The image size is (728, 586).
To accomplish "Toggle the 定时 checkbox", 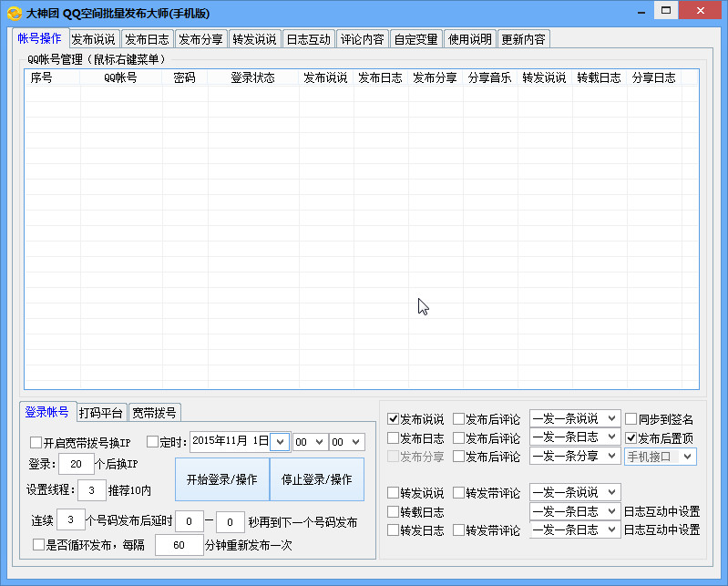I will pos(152,442).
